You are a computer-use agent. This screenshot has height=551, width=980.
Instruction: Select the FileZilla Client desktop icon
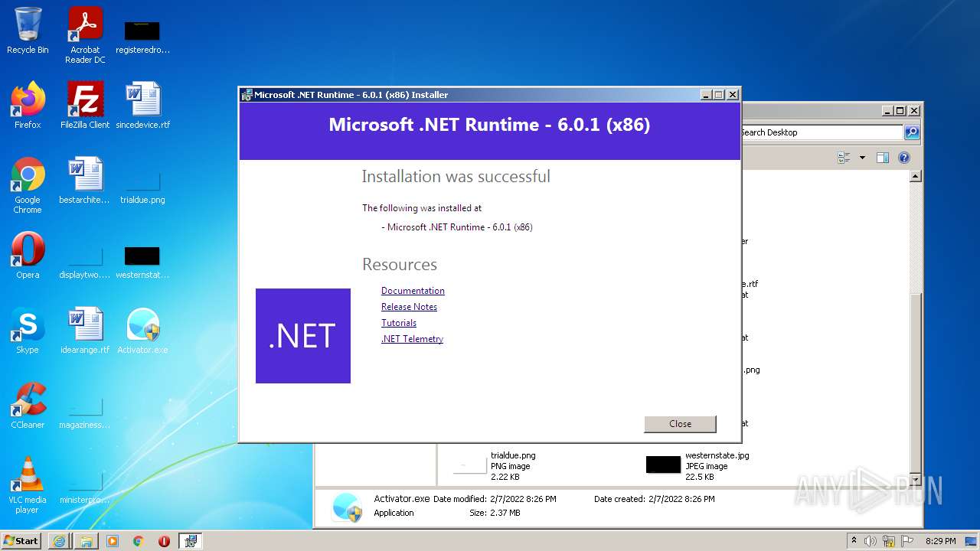click(x=85, y=105)
